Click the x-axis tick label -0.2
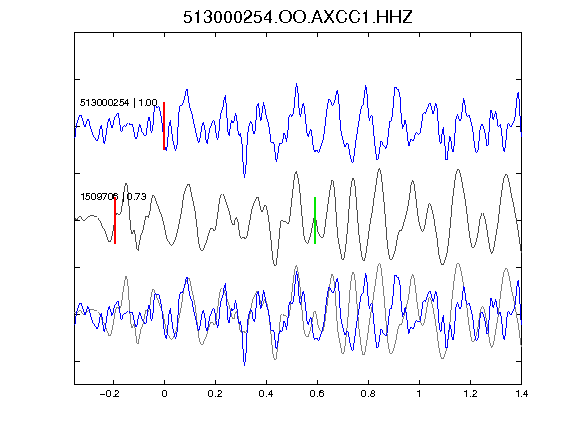The width and height of the screenshot is (576, 432). tap(109, 394)
